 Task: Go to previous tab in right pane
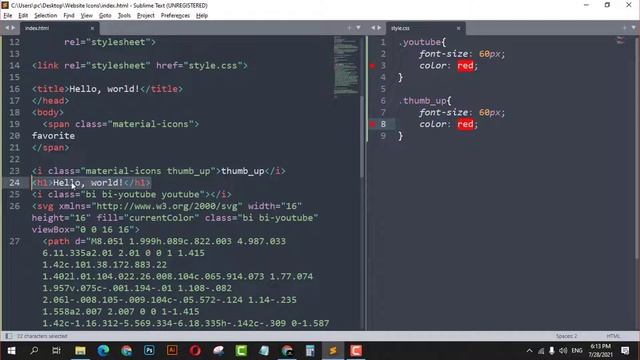click(x=373, y=28)
